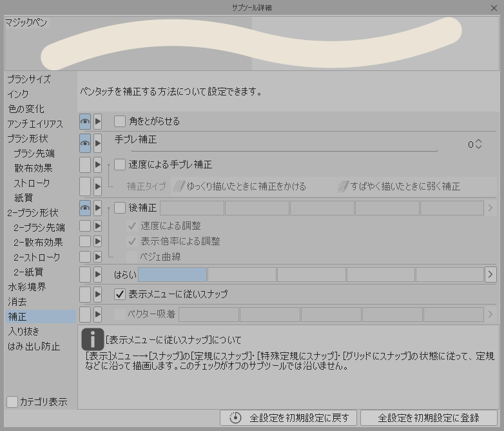Show はらい row in tool property

pos(85,275)
